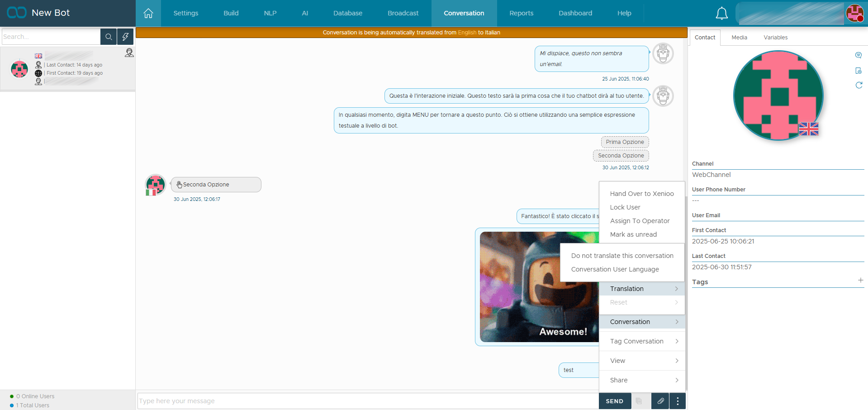
Task: Switch to the Variables tab
Action: (775, 38)
